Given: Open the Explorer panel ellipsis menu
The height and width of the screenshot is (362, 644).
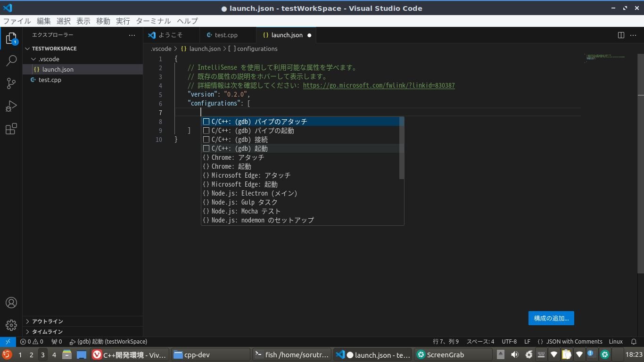Looking at the screenshot, I should point(132,35).
